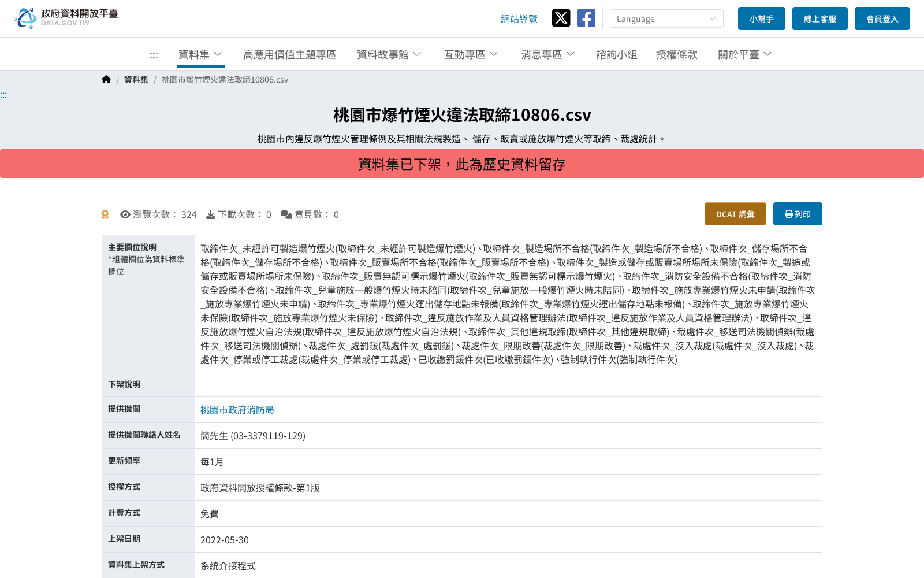Open the X (Twitter) social icon
Image resolution: width=924 pixels, height=578 pixels.
coord(561,18)
